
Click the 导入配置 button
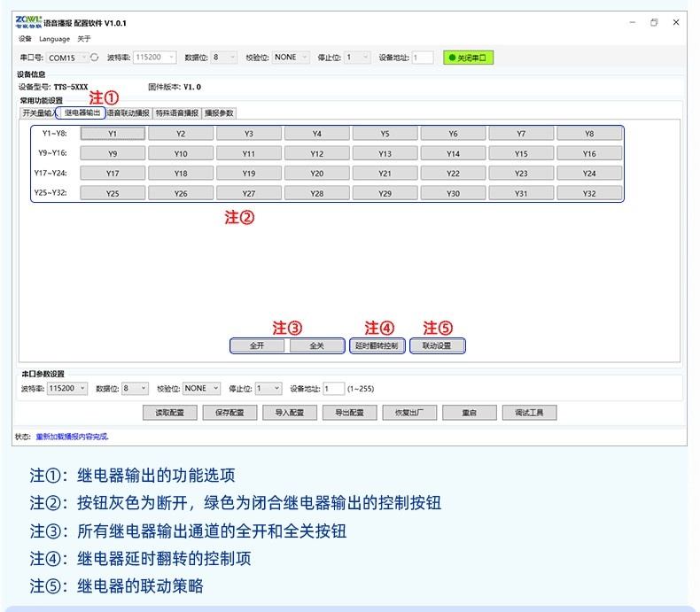click(x=290, y=413)
